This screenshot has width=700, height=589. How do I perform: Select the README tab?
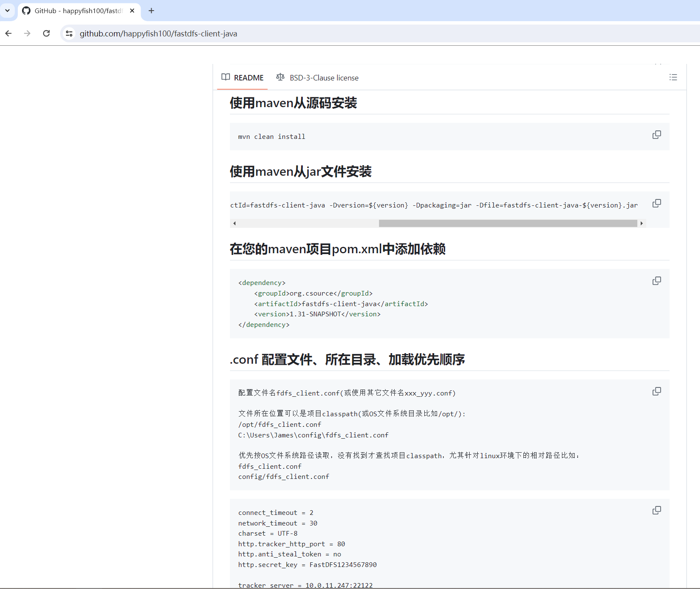point(249,77)
